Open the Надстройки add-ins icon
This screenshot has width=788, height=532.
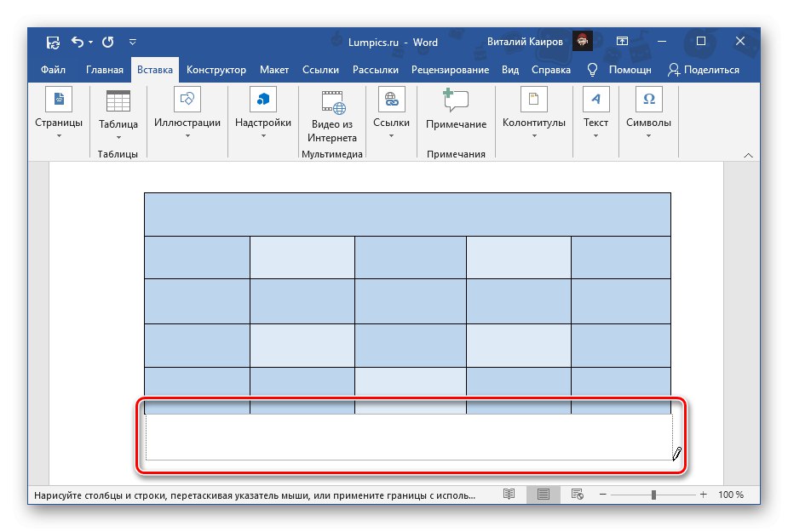(x=263, y=99)
